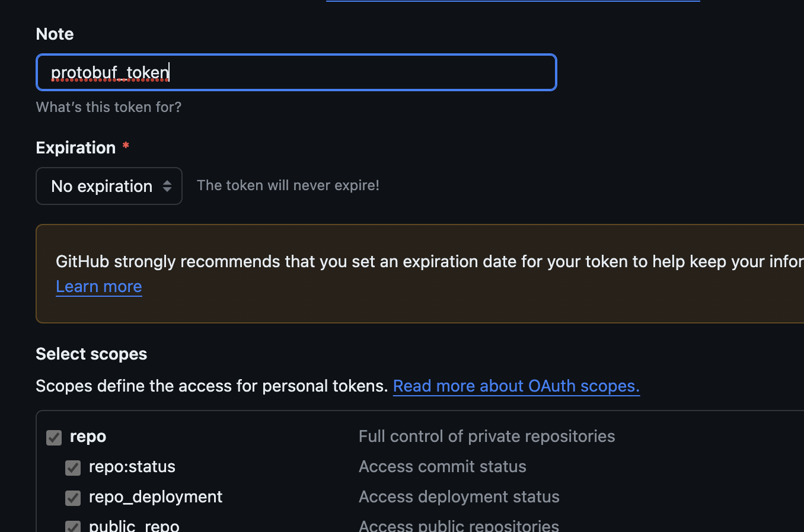The image size is (804, 532).
Task: Click the Select scopes heading
Action: pos(91,354)
